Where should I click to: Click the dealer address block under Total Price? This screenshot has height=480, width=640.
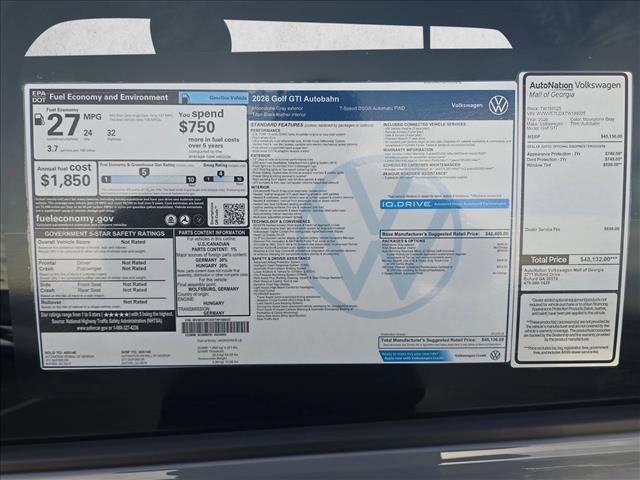[x=563, y=276]
